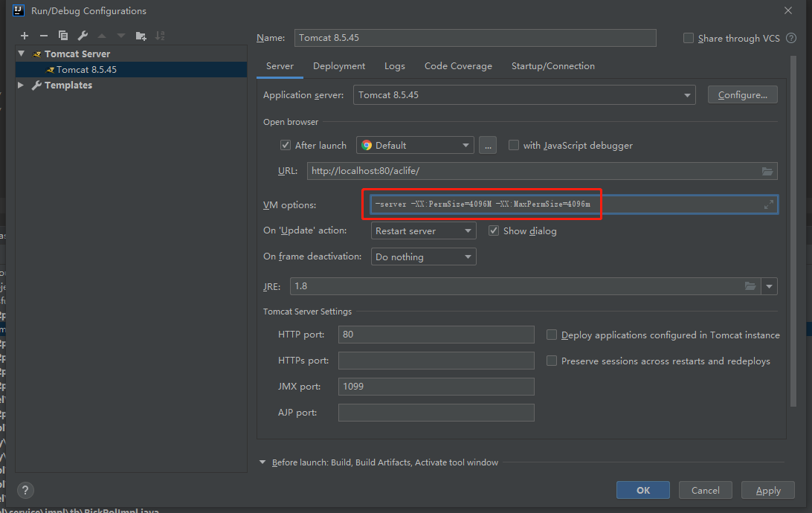Click the wrench Edit Templates toolbar icon
Screen dimensions: 812x513
83,36
